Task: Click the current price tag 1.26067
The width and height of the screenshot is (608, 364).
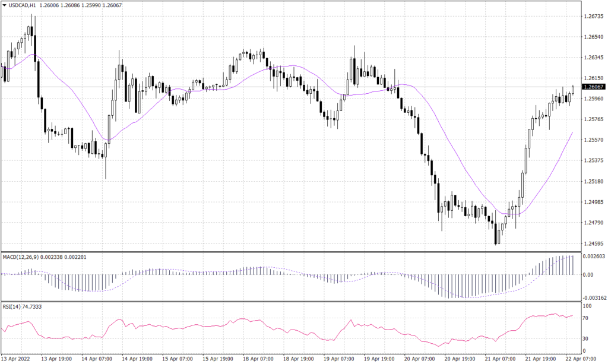Action: pos(593,88)
